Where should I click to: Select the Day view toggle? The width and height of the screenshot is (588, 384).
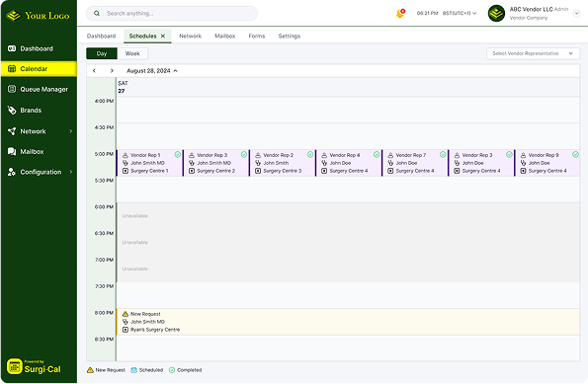102,53
